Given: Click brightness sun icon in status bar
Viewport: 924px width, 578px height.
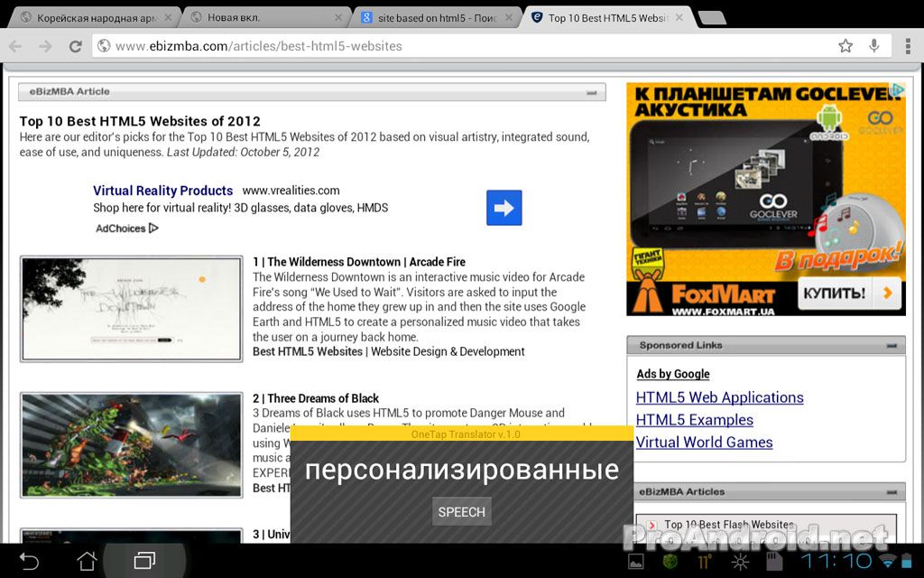Looking at the screenshot, I should pyautogui.click(x=740, y=562).
